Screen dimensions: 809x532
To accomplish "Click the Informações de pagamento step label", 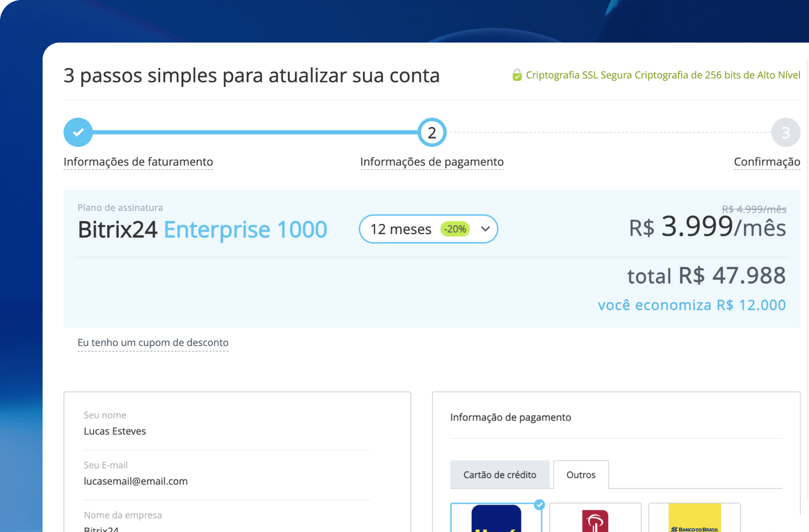I will point(432,162).
